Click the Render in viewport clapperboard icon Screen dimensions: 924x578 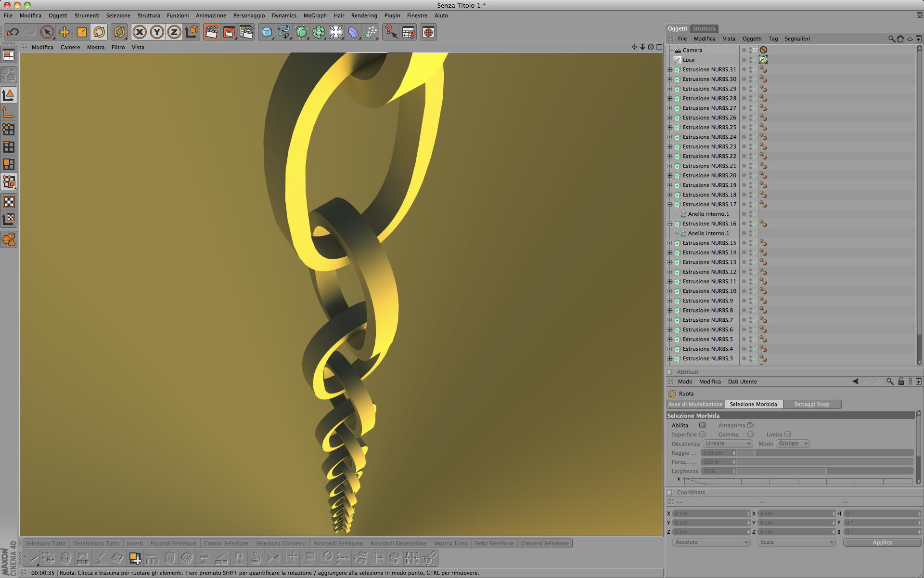[x=211, y=32]
